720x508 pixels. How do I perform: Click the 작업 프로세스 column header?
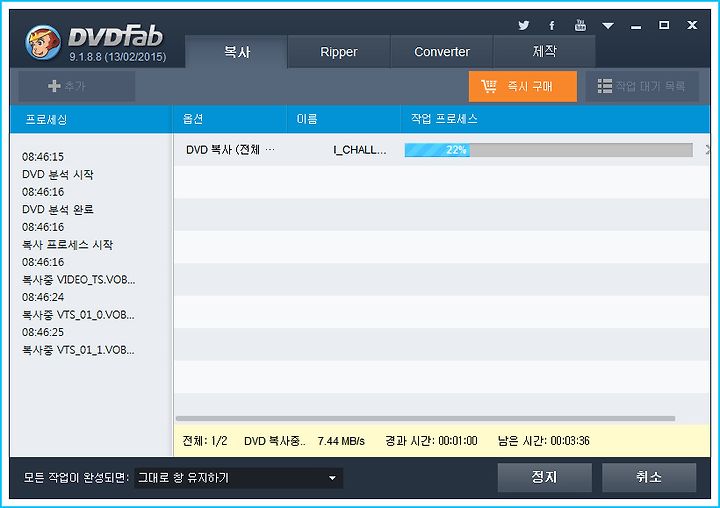pyautogui.click(x=555, y=119)
